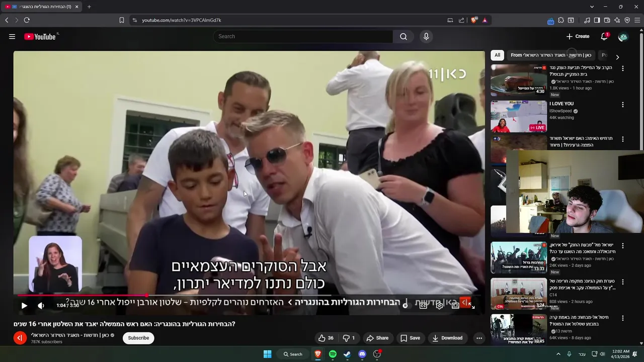Open Discord from the taskbar
644x362 pixels.
362,354
